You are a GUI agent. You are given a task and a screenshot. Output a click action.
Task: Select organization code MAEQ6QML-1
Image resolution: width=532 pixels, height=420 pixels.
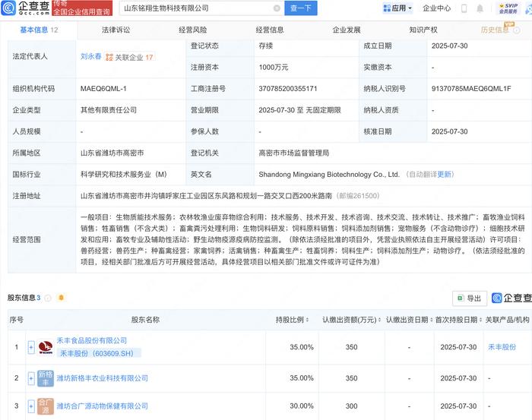103,89
